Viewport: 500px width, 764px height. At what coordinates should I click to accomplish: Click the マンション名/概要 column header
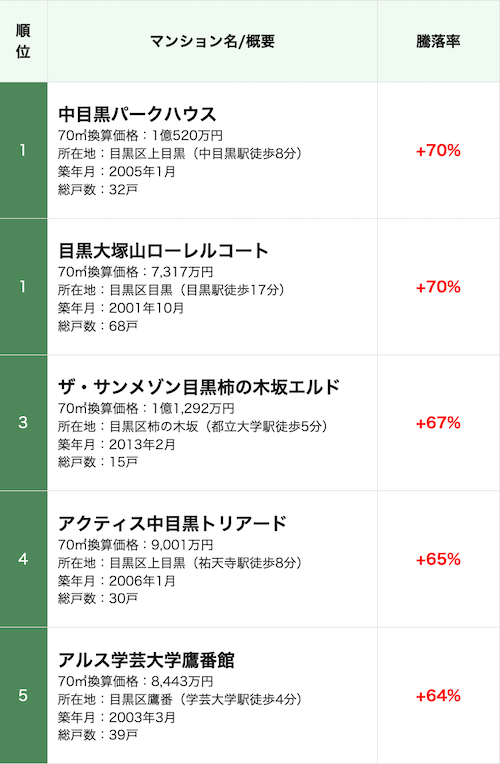pos(212,41)
